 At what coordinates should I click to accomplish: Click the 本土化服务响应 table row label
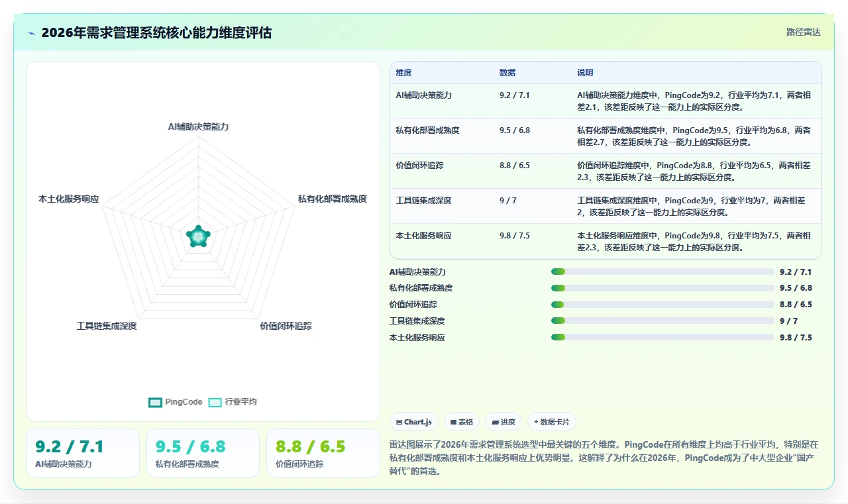coord(423,236)
